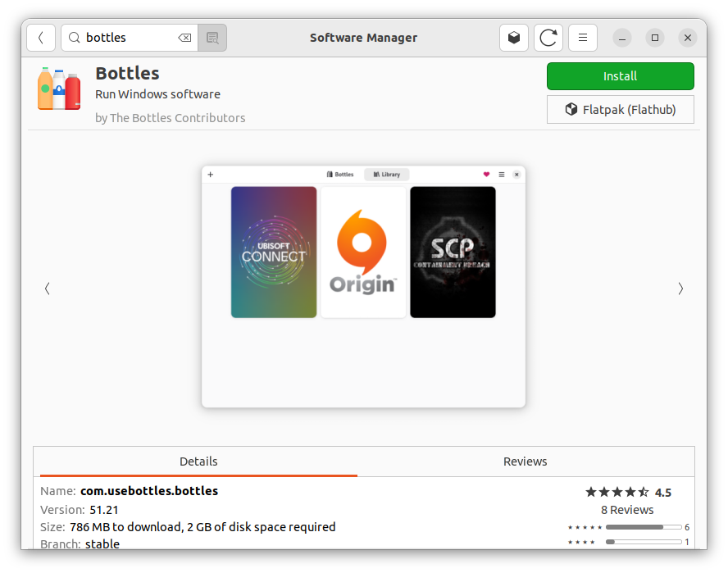728x573 pixels.
Task: Select the 786 MB download size text
Action: [x=202, y=527]
